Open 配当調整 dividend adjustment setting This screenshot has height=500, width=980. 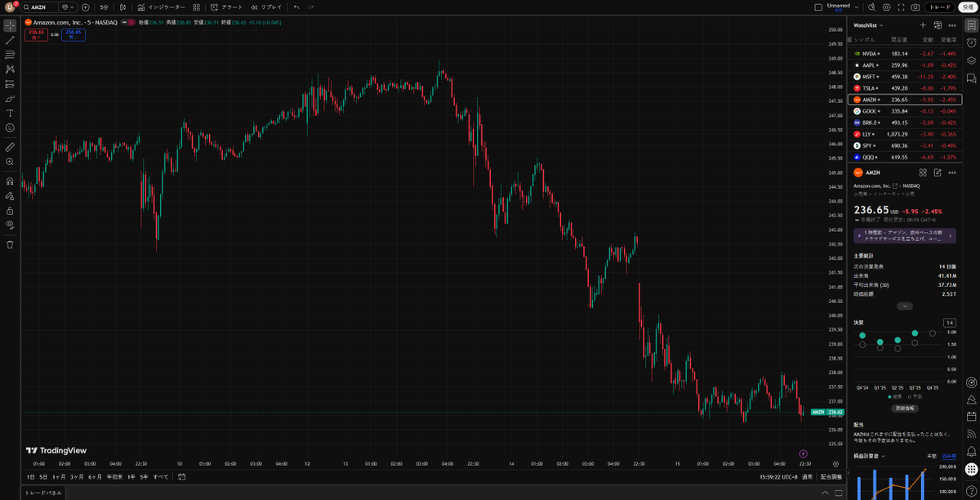(831, 476)
